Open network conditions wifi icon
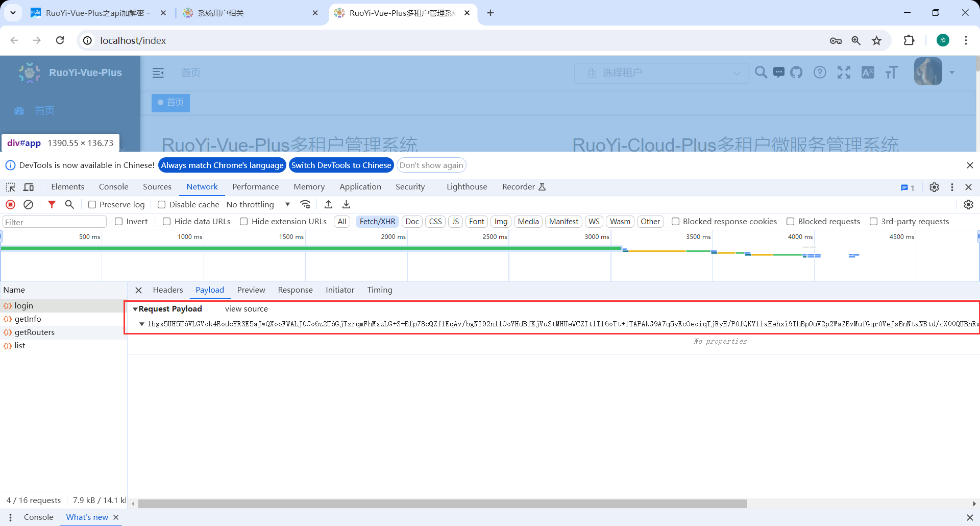 click(305, 204)
